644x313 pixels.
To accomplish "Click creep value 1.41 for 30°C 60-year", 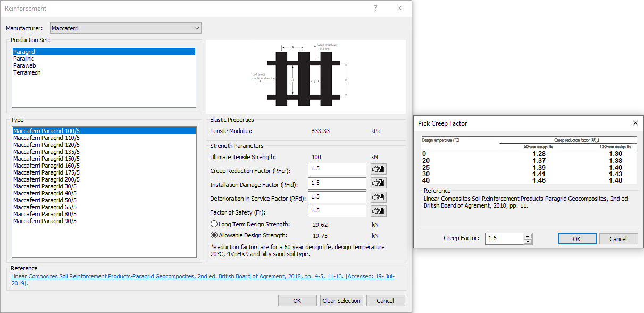I will [x=539, y=174].
